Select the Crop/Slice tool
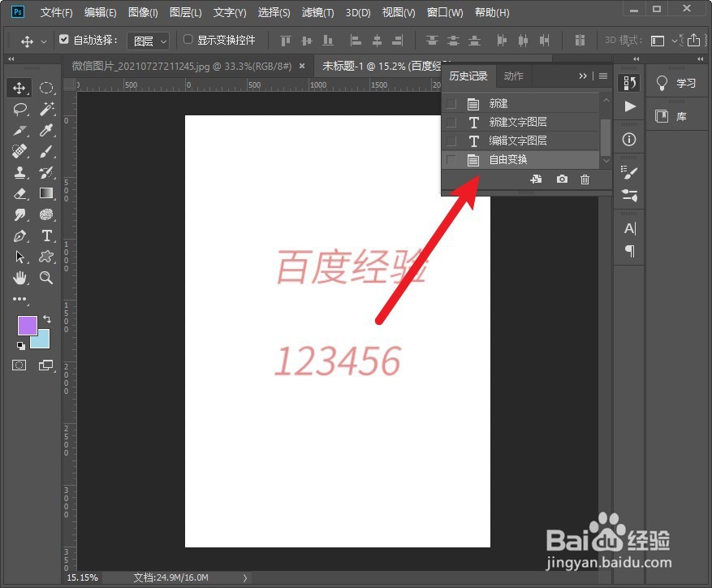712x588 pixels. [20, 131]
